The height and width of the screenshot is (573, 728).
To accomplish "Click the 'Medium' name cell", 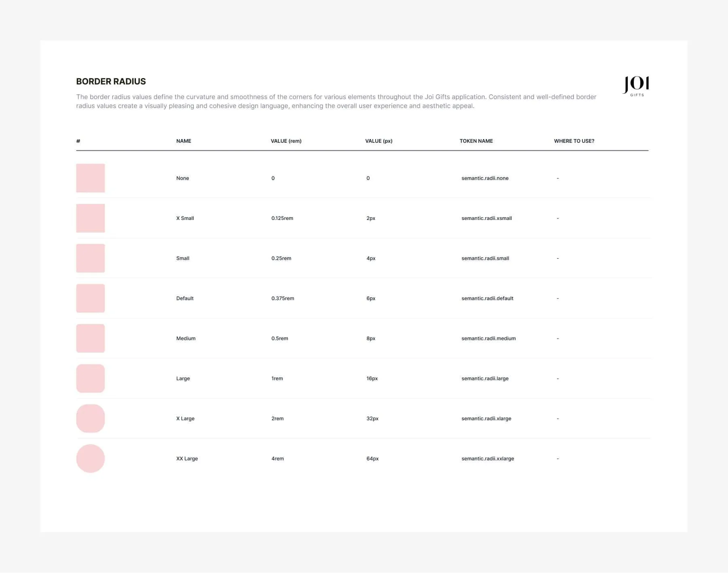I will pyautogui.click(x=186, y=338).
